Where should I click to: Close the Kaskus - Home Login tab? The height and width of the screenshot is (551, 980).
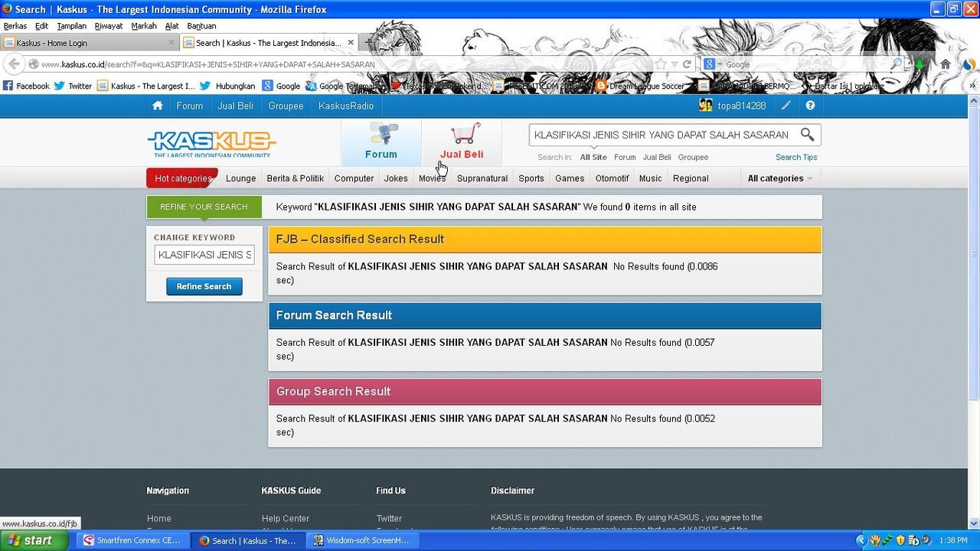click(x=171, y=43)
